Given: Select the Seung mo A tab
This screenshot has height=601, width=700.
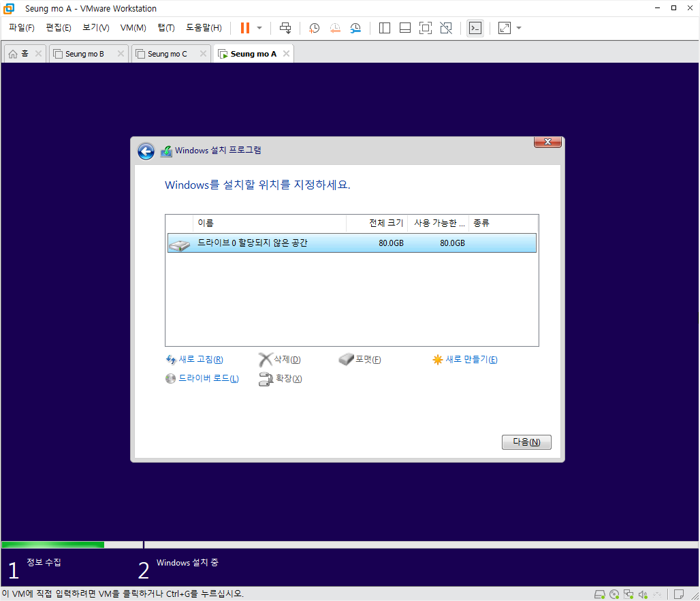Looking at the screenshot, I should coord(253,54).
